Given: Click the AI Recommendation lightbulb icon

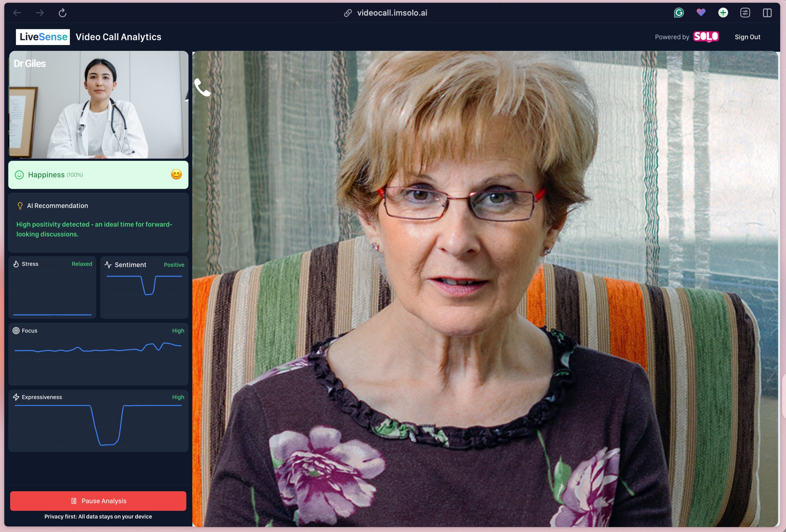Looking at the screenshot, I should (x=20, y=206).
